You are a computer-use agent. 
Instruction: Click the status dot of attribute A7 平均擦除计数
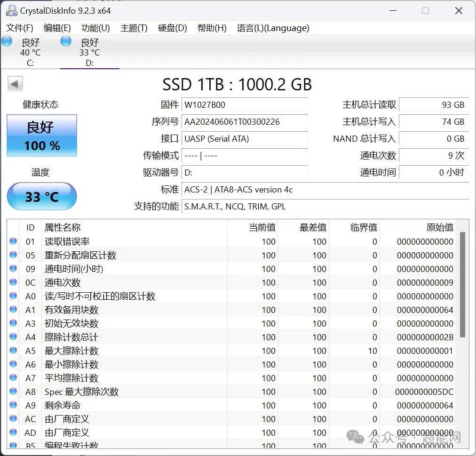tap(13, 378)
